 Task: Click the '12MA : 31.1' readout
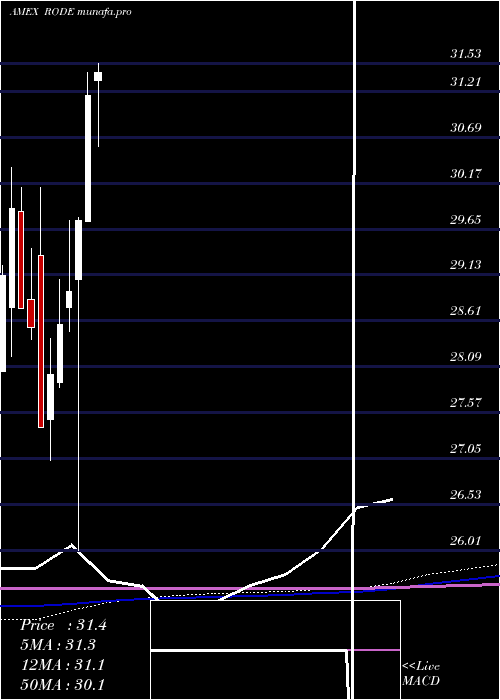63,665
